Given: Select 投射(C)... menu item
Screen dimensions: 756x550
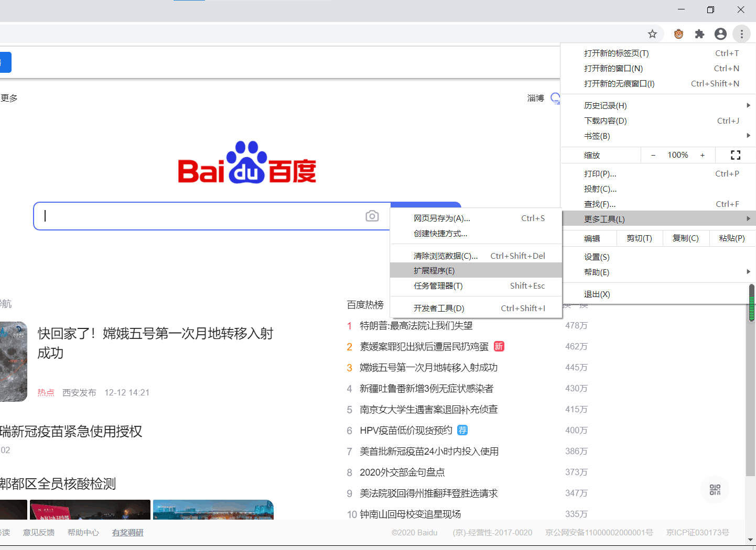Looking at the screenshot, I should (658, 189).
